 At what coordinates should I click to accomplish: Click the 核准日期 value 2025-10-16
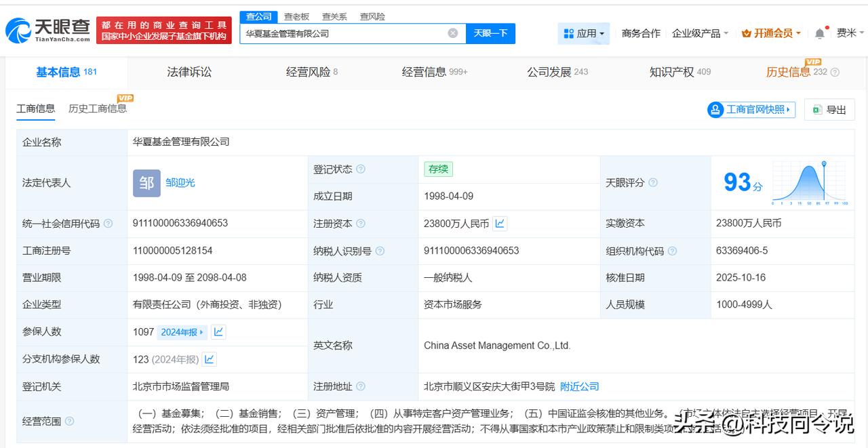(741, 278)
